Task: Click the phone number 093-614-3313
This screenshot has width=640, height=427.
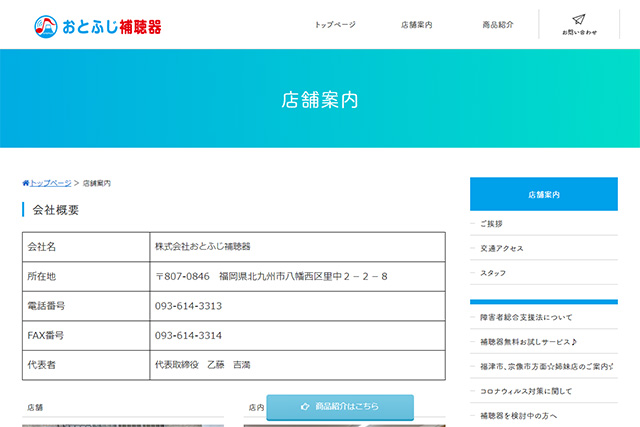Action: coord(188,306)
